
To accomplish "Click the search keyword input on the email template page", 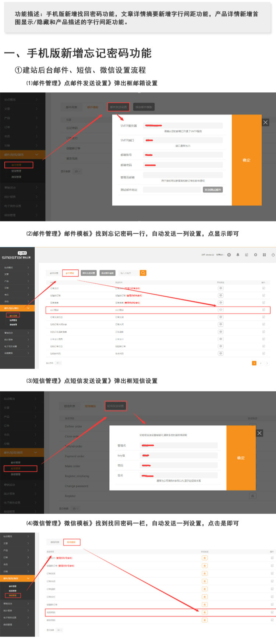I will 128,273.
